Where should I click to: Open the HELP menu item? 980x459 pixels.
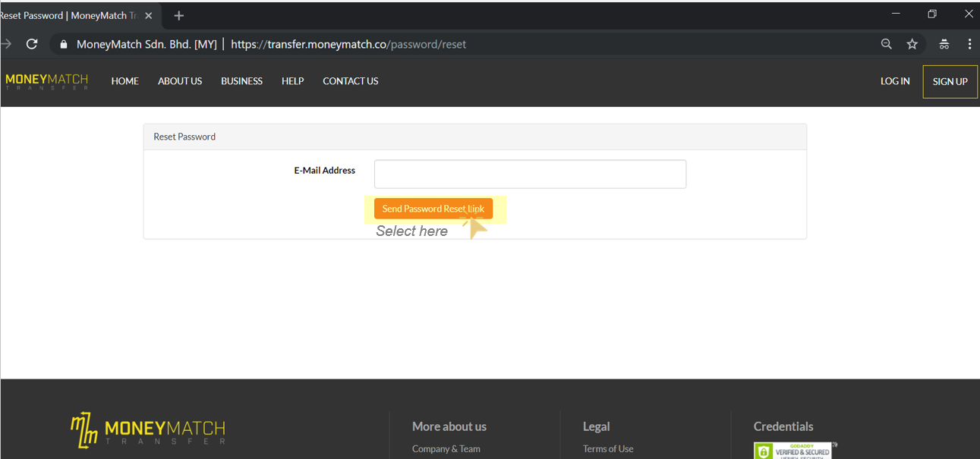(292, 81)
